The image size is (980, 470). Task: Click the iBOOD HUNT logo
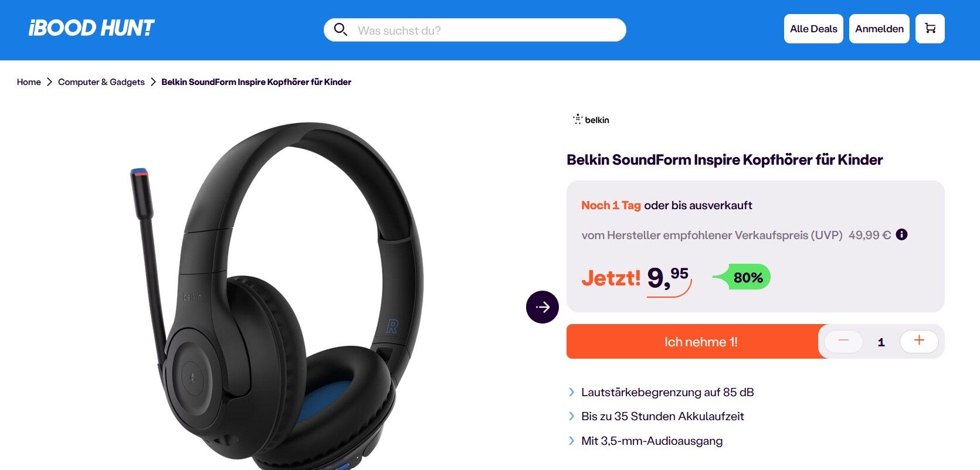91,28
